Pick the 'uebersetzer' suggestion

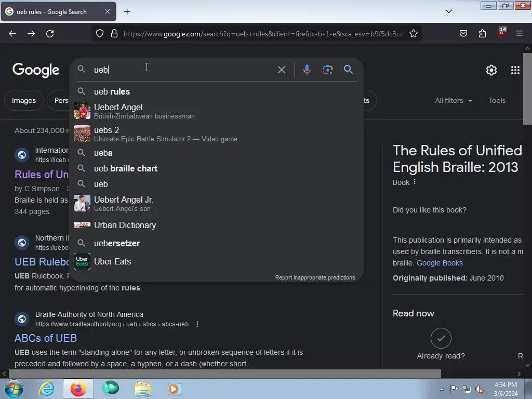click(216, 243)
